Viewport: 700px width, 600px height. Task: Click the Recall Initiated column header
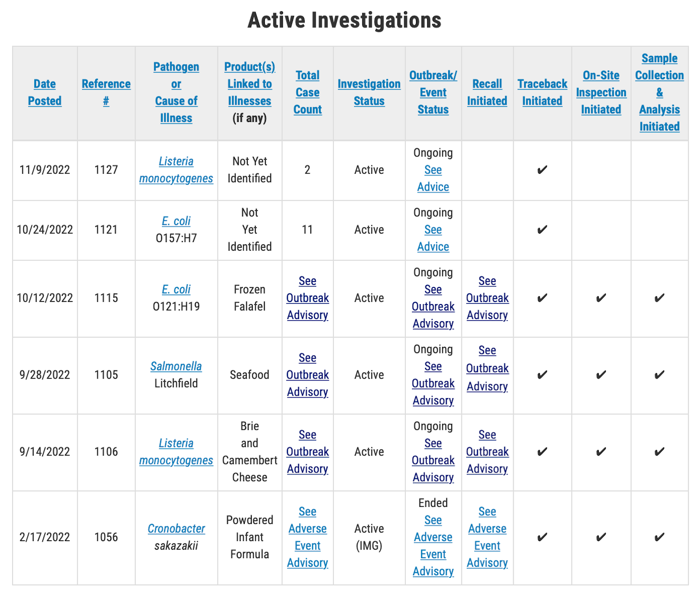tap(486, 93)
